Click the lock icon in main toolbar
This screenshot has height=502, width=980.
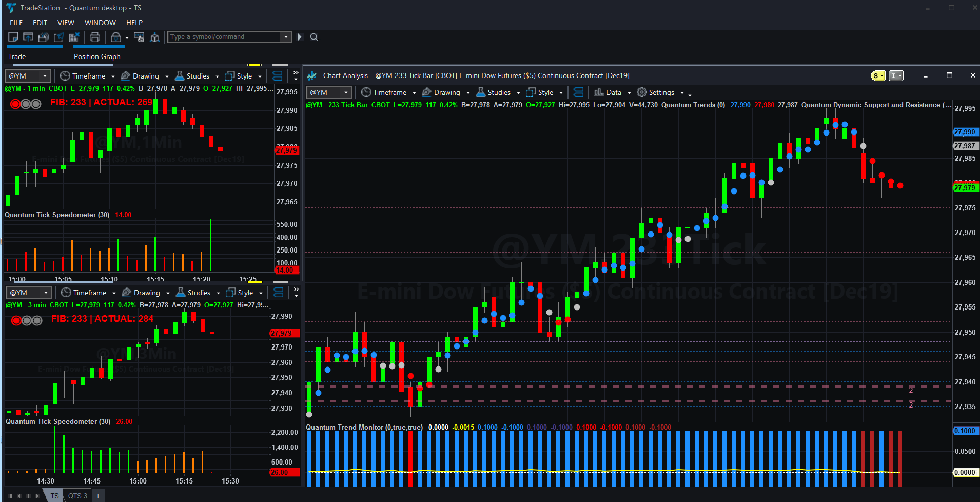116,37
